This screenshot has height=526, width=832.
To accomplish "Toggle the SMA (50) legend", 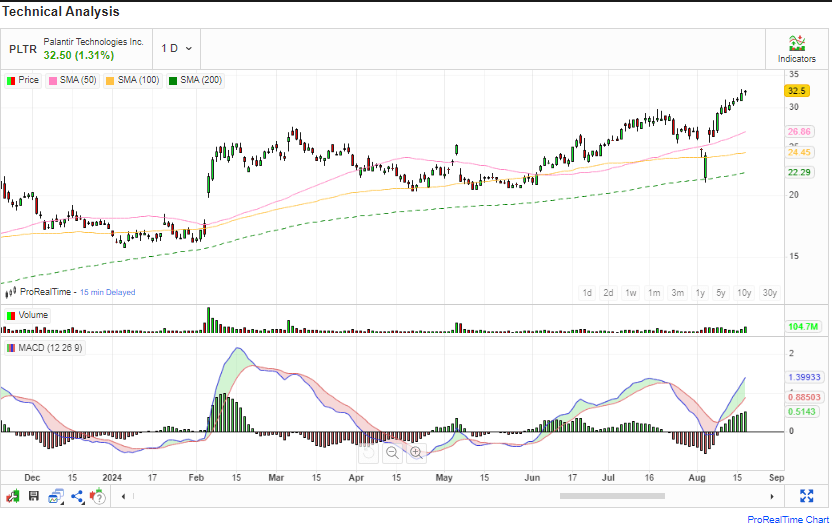I will (72, 80).
